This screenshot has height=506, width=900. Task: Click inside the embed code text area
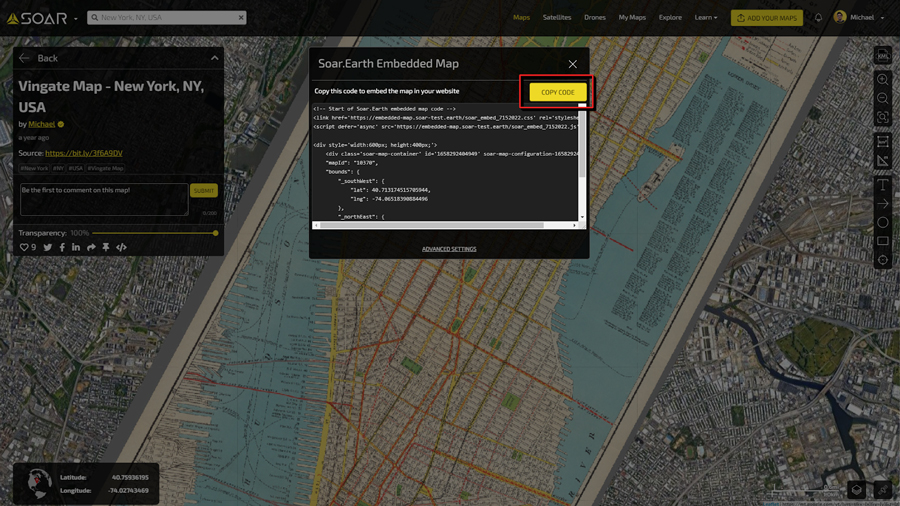pyautogui.click(x=445, y=162)
